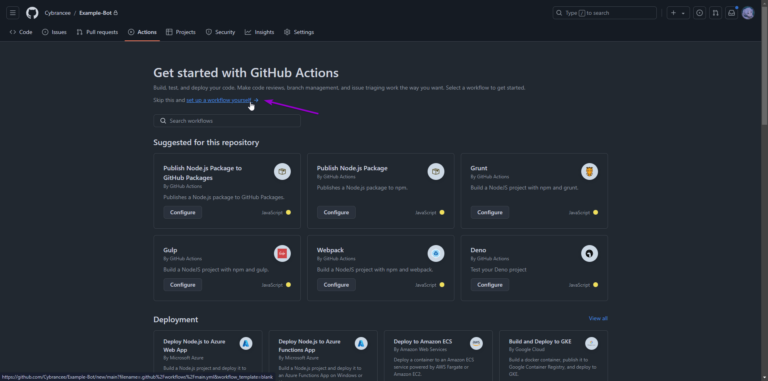
Task: Configure the Deno workflow
Action: (490, 285)
